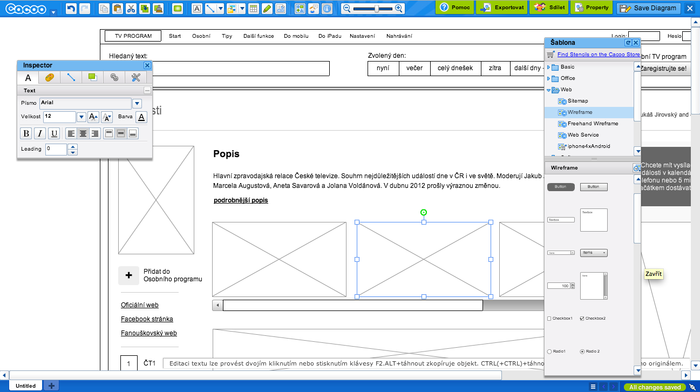Image resolution: width=700 pixels, height=392 pixels.
Task: Select Freehand Wireframe in stencil tree
Action: pyautogui.click(x=592, y=124)
